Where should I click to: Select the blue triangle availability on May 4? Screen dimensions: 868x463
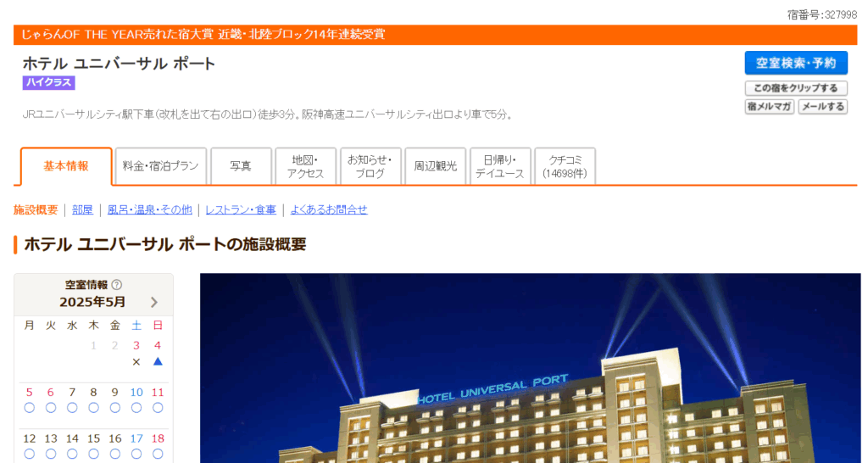click(x=158, y=361)
